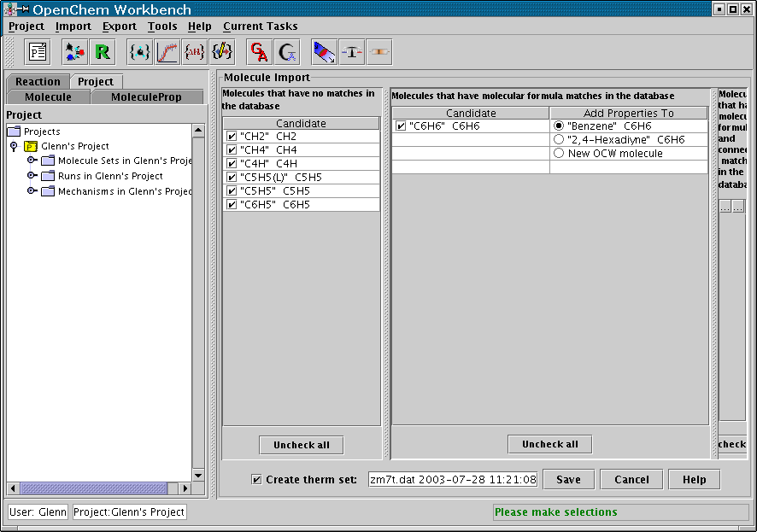Open the Help menu

click(x=199, y=26)
